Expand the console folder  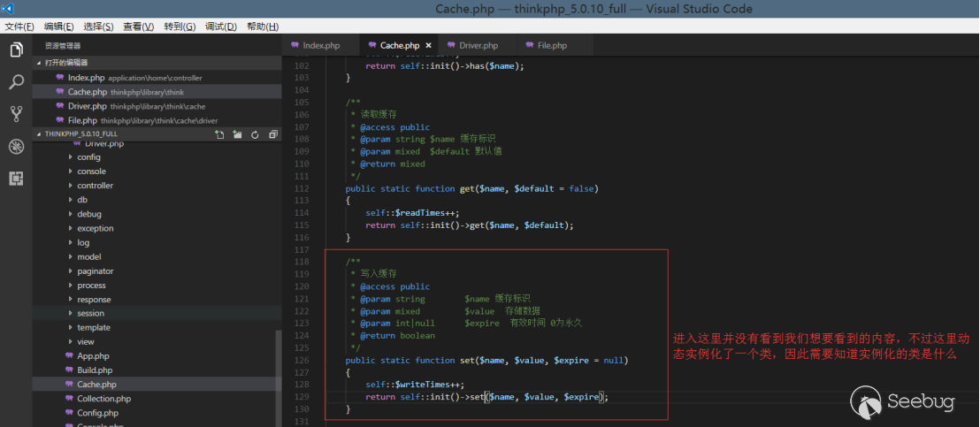[x=157, y=171]
